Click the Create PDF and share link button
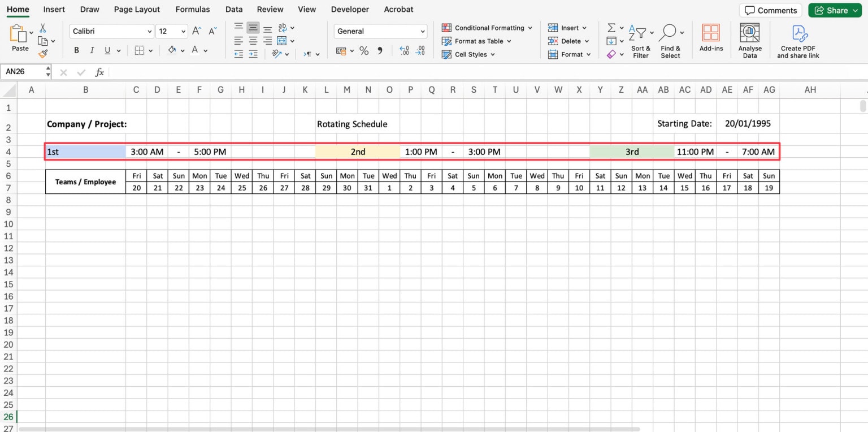The height and width of the screenshot is (432, 868). click(798, 40)
